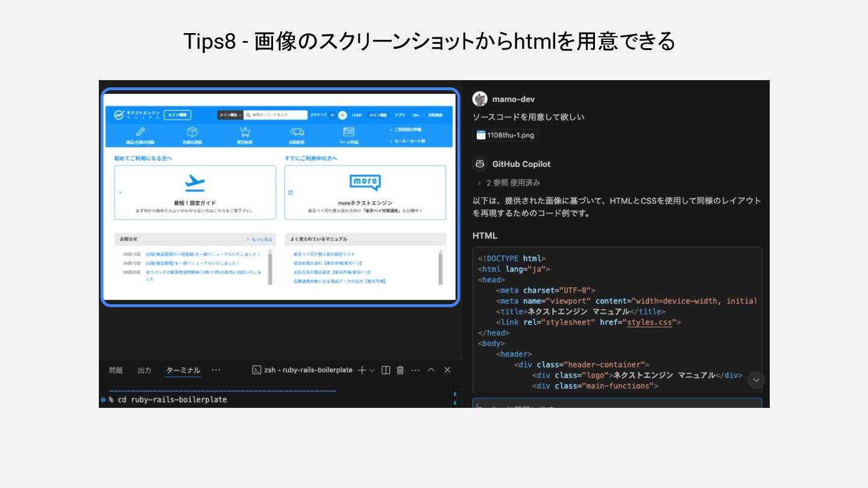Click the すでにご利用中の方へ heading
Screen dimensions: 868x488
pyautogui.click(x=311, y=158)
